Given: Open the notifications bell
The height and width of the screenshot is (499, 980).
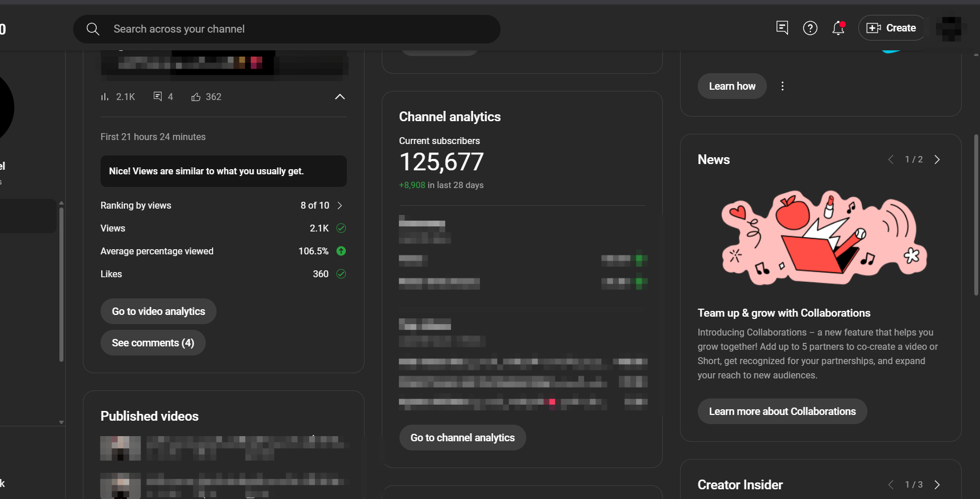Looking at the screenshot, I should pyautogui.click(x=838, y=28).
